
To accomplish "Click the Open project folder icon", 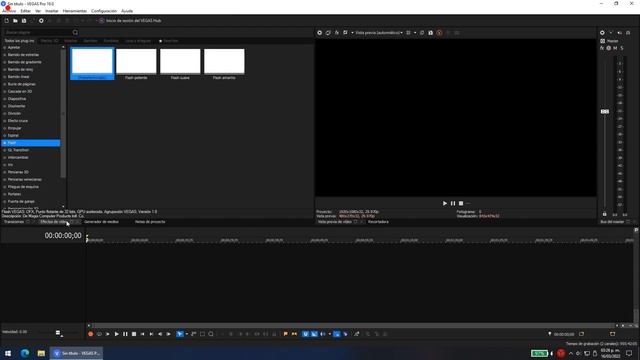I will (15, 20).
